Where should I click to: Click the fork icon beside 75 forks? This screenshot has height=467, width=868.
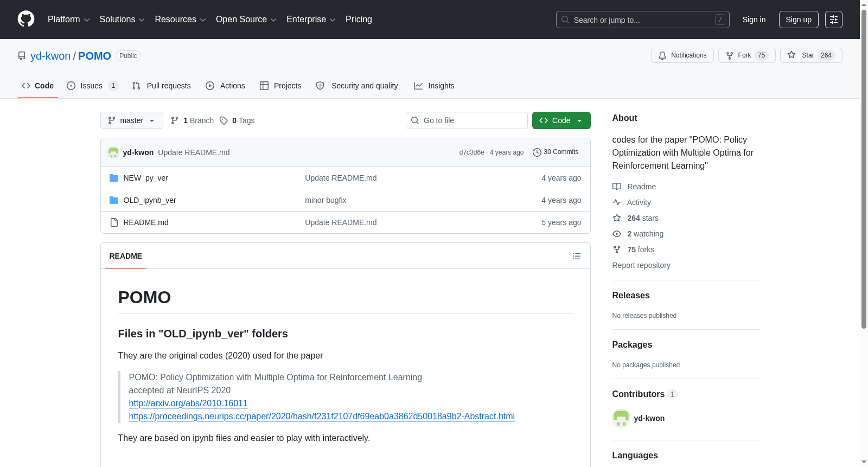(617, 250)
